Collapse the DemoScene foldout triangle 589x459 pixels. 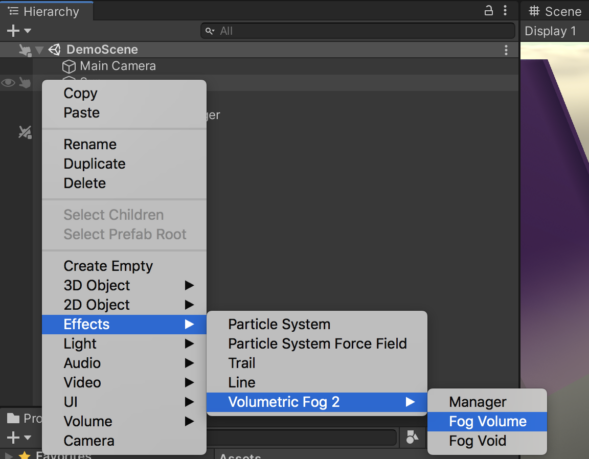point(39,50)
